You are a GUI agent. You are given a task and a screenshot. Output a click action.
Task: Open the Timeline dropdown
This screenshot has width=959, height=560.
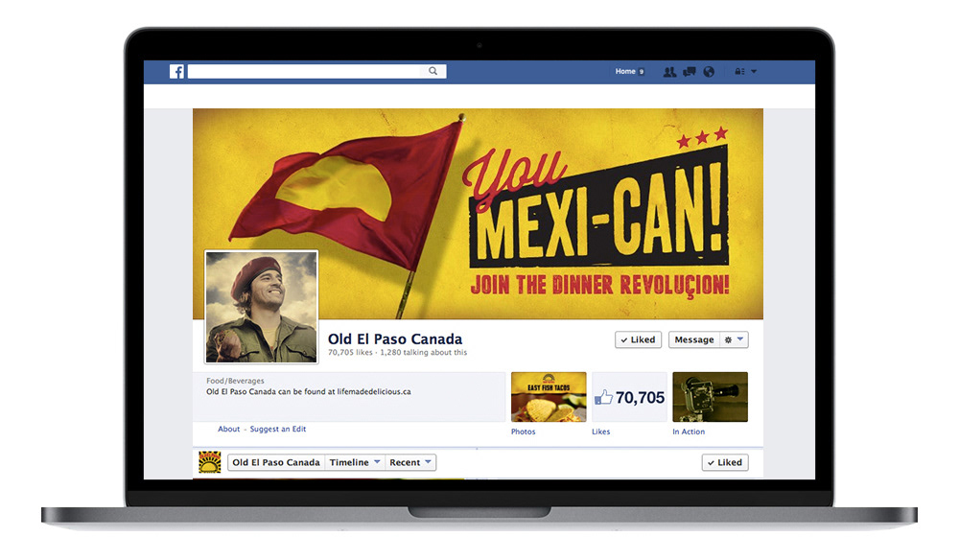pos(355,462)
